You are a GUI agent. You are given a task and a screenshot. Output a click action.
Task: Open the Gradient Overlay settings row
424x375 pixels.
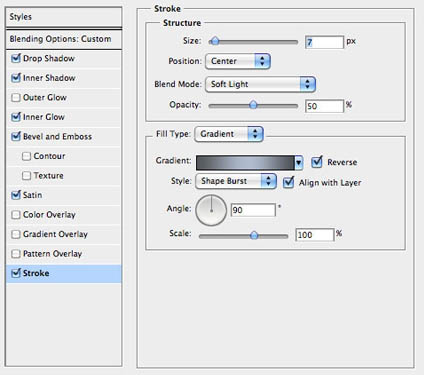click(x=64, y=234)
